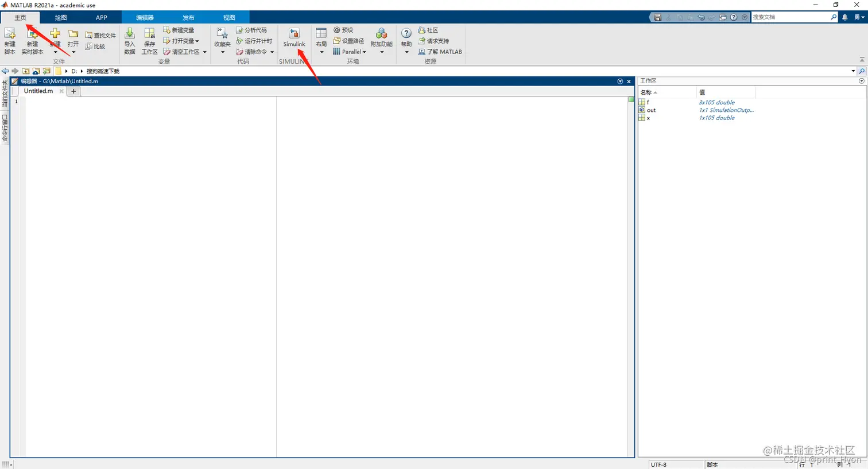Click the up one folder icon
This screenshot has width=868, height=469.
click(26, 71)
